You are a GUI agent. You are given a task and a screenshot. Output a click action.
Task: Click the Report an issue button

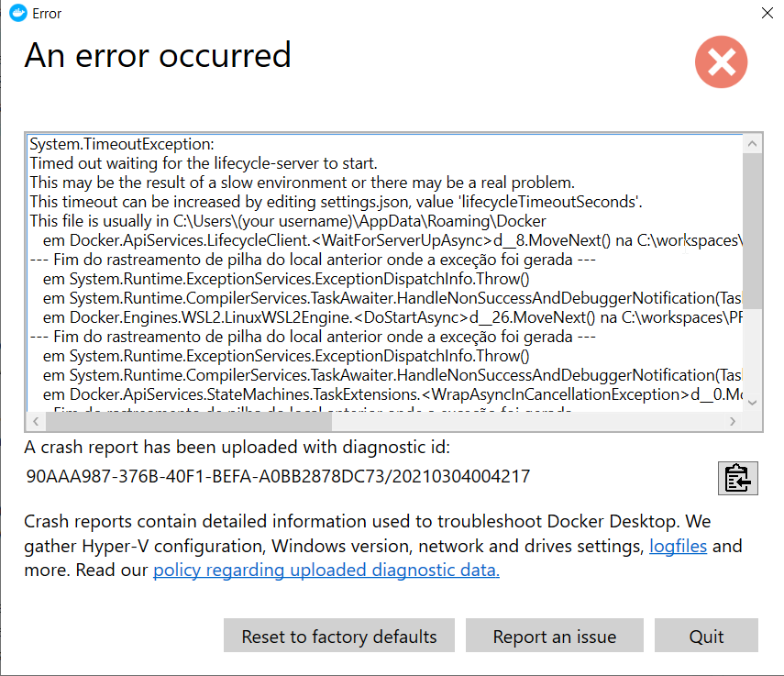click(x=554, y=635)
